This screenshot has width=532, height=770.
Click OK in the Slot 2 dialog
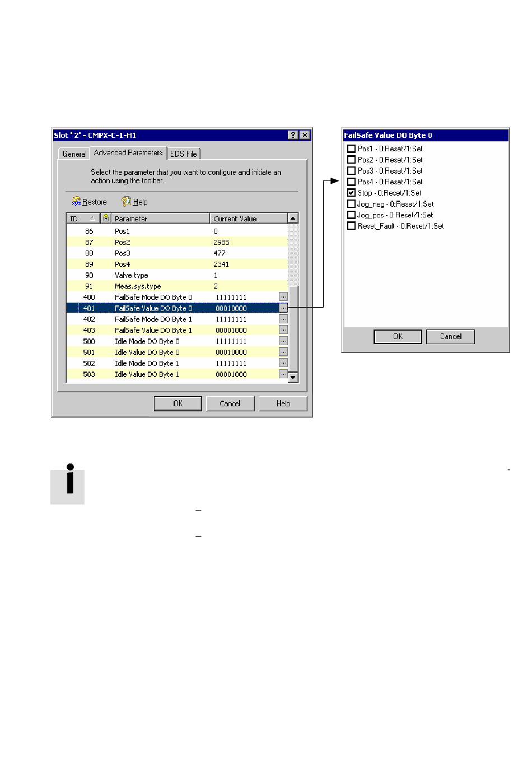click(x=178, y=403)
